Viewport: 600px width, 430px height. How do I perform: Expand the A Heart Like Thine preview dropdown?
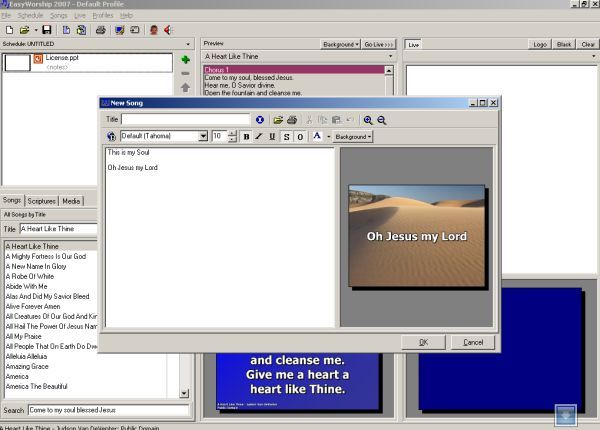pos(390,56)
